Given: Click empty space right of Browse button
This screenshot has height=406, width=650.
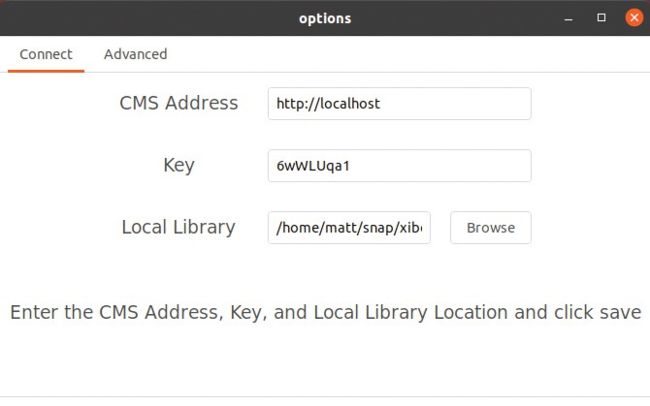Looking at the screenshot, I should tap(590, 228).
